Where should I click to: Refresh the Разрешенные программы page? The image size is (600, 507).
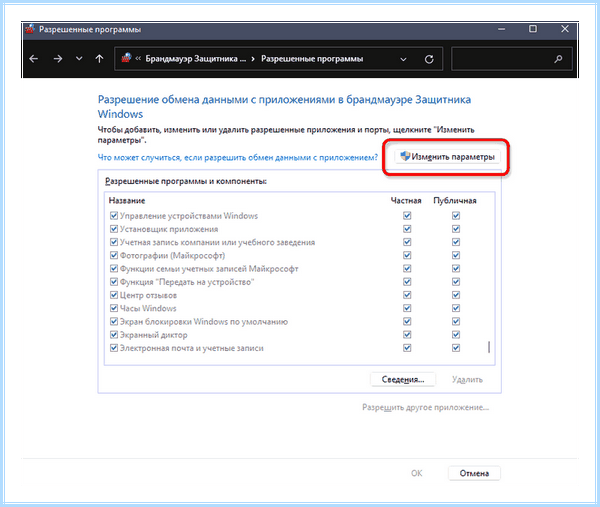point(429,59)
